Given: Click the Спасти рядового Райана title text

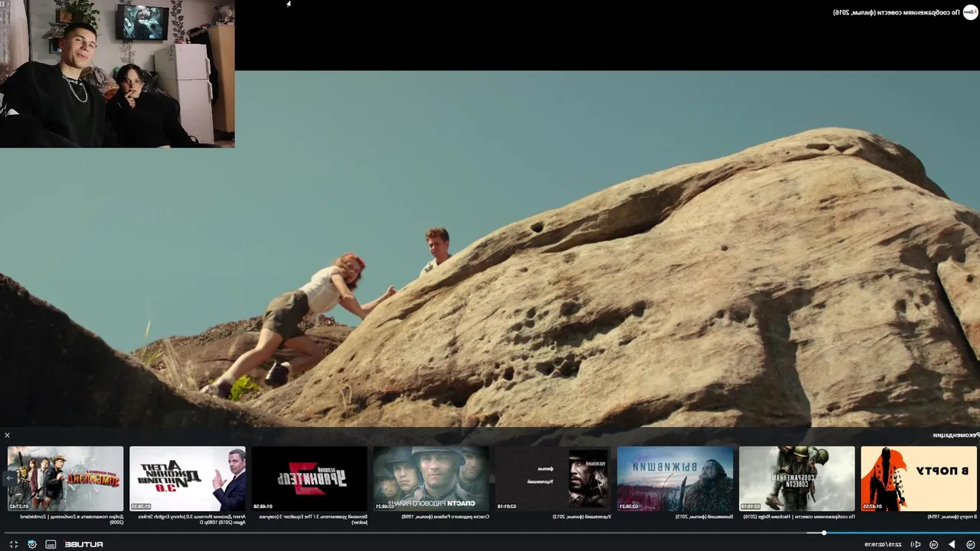Looking at the screenshot, I should pos(445,517).
